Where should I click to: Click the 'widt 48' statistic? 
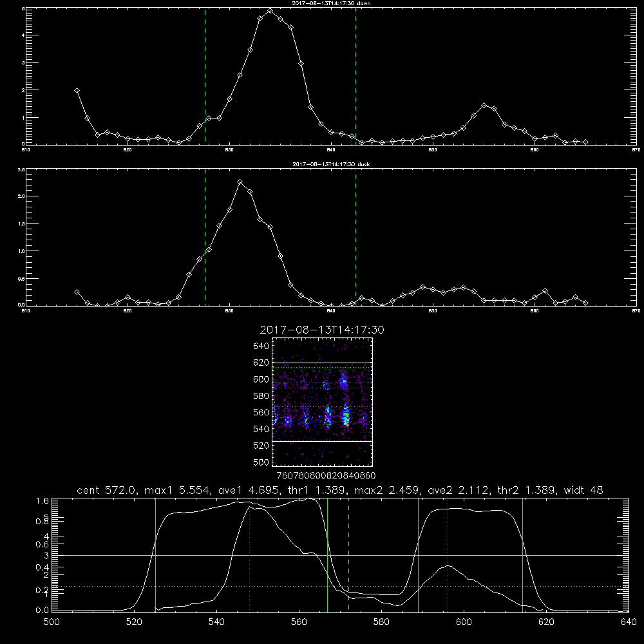click(583, 490)
